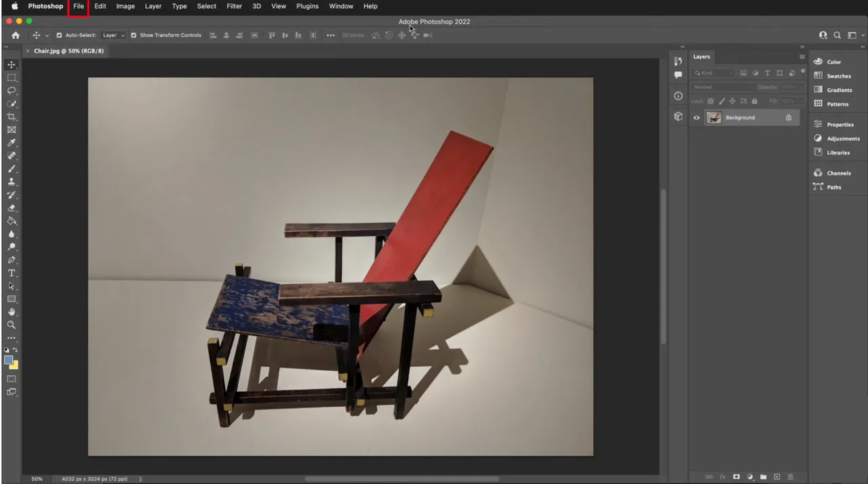This screenshot has width=868, height=484.
Task: Click the foreground color swatch
Action: (8, 360)
